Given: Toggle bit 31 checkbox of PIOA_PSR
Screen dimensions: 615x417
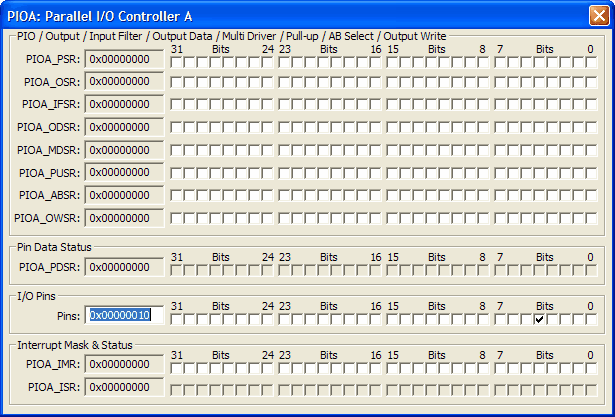Looking at the screenshot, I should [176, 62].
